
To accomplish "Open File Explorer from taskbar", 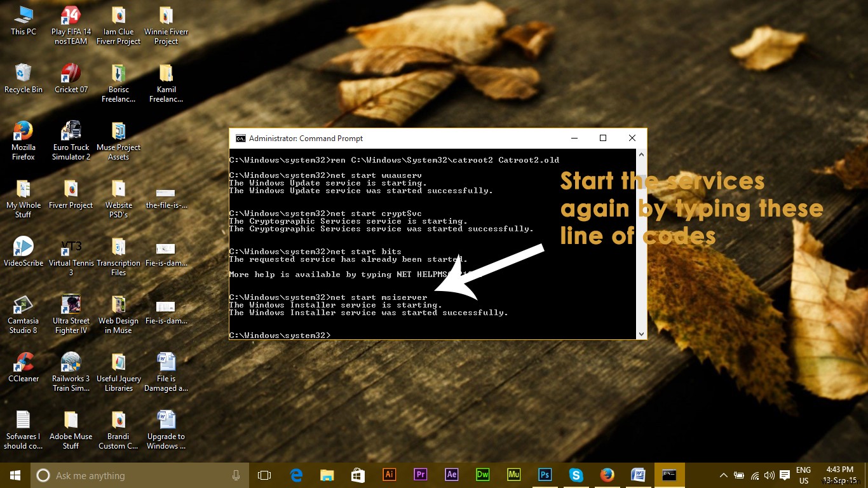I will (327, 475).
